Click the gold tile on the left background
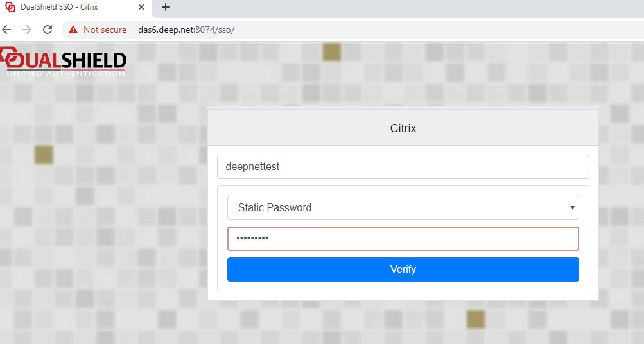This screenshot has width=644, height=344. click(43, 155)
